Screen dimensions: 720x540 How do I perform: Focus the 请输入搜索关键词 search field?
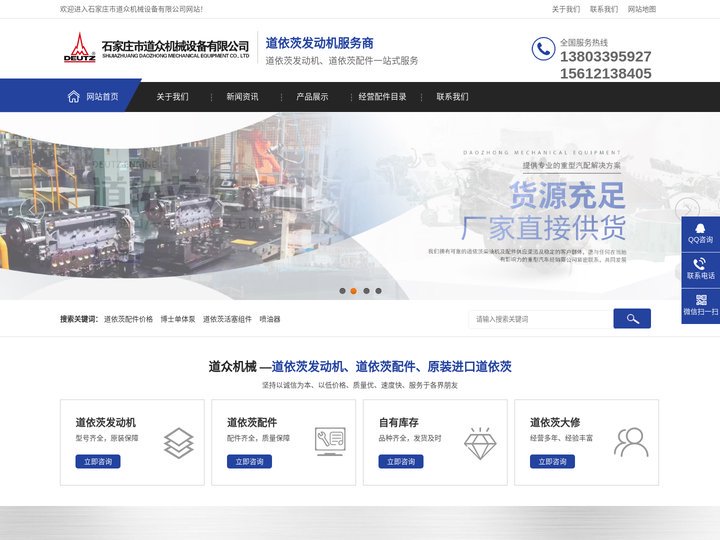pos(541,319)
